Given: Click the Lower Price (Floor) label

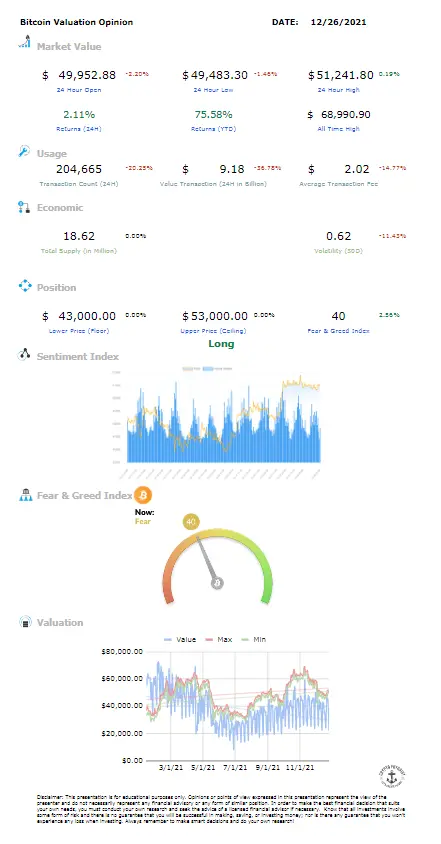Looking at the screenshot, I should [79, 331].
